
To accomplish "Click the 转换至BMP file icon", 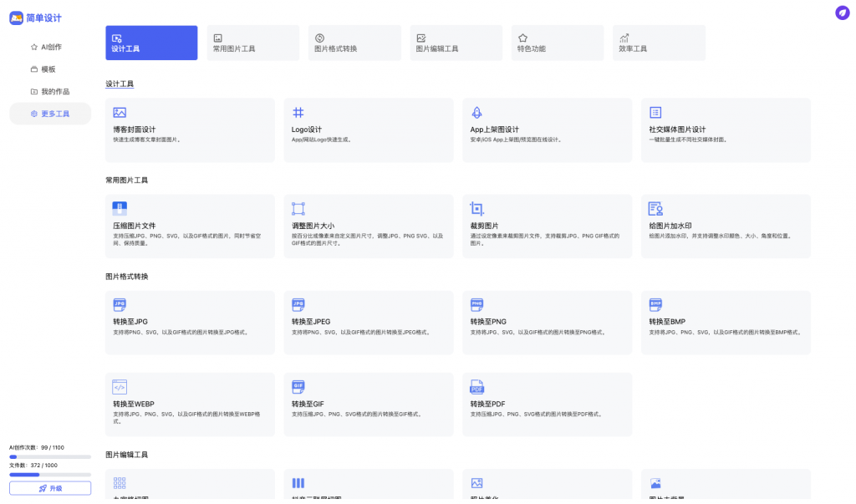I will click(x=655, y=305).
